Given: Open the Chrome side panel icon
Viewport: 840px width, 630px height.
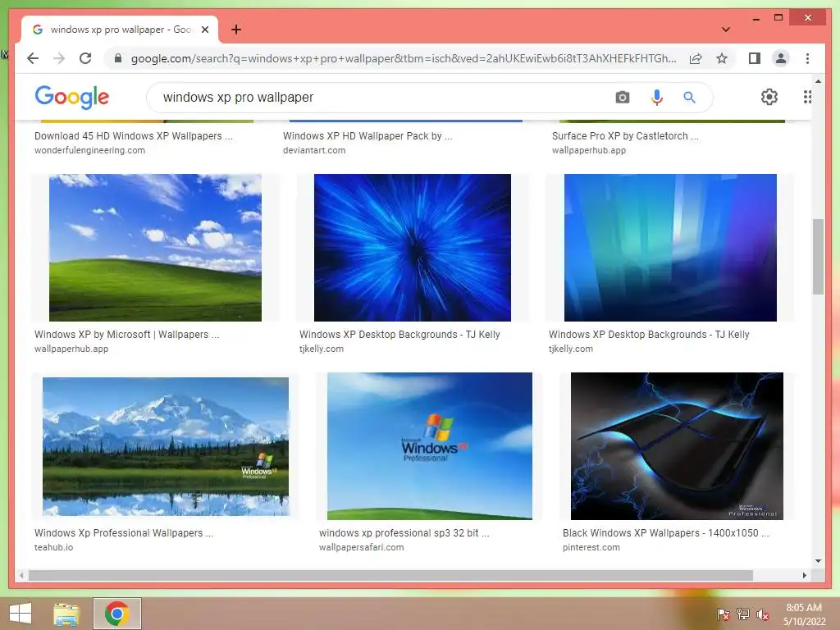Looking at the screenshot, I should point(755,58).
